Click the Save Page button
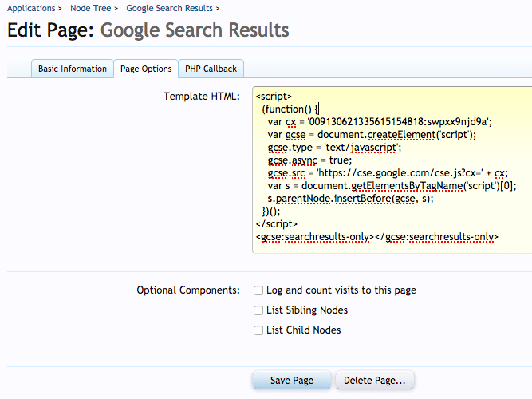This screenshot has width=532, height=399. pos(291,381)
